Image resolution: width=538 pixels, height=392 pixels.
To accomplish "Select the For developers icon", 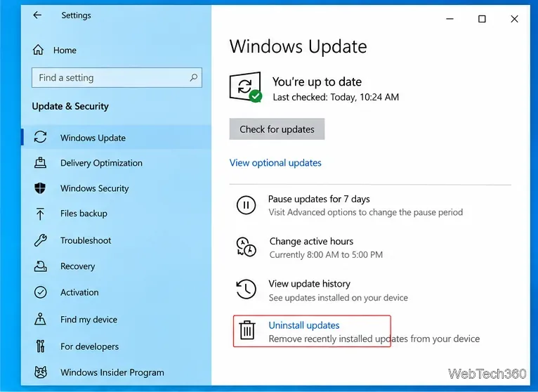I will click(x=40, y=346).
